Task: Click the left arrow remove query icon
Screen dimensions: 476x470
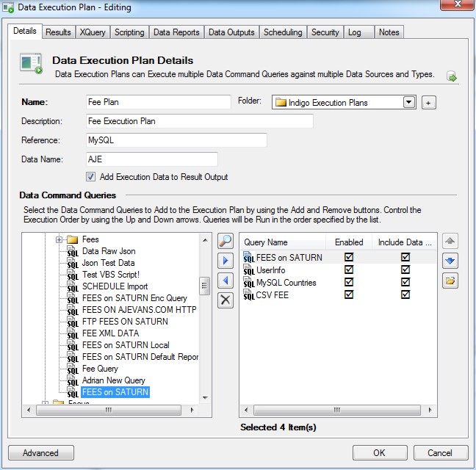Action: coord(226,280)
